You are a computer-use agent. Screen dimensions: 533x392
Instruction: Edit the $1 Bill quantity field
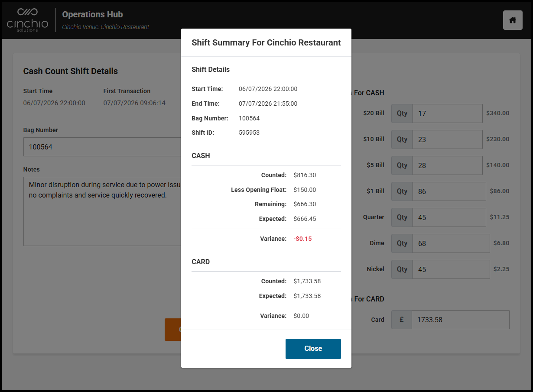pyautogui.click(x=449, y=191)
